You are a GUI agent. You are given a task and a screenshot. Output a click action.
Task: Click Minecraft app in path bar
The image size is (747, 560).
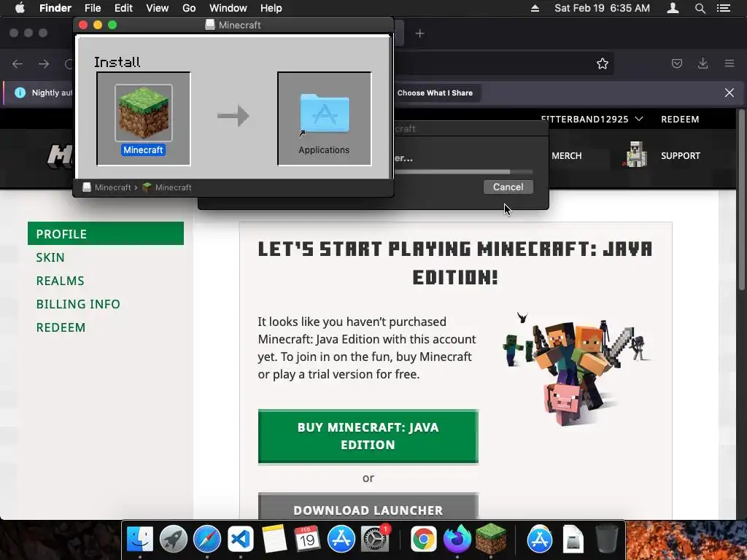click(x=167, y=187)
